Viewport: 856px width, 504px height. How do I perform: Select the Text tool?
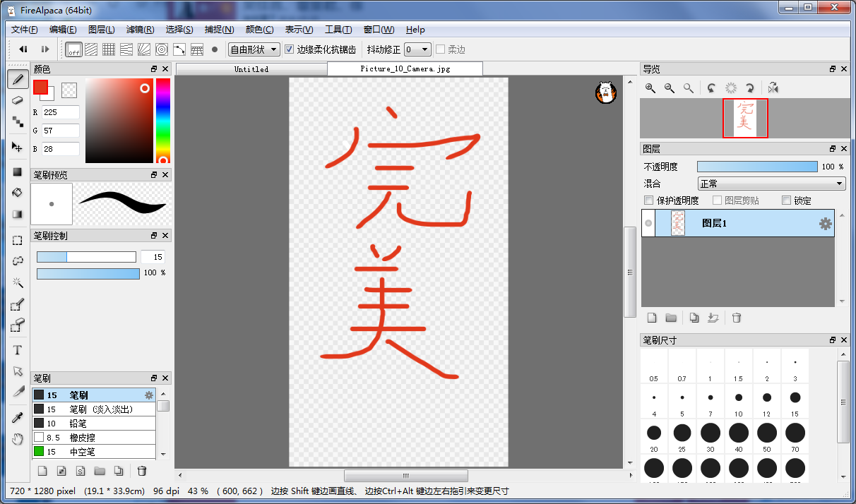pyautogui.click(x=18, y=349)
